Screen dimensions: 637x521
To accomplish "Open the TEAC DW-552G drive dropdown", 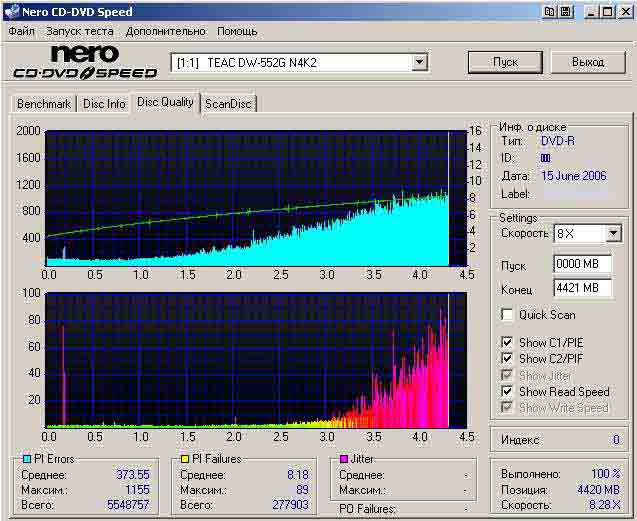I will tap(419, 62).
